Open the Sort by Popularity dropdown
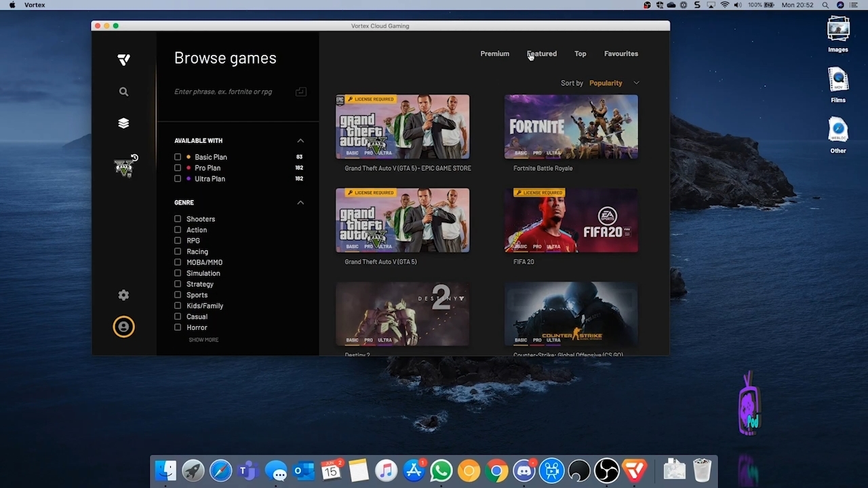This screenshot has height=488, width=868. [614, 83]
